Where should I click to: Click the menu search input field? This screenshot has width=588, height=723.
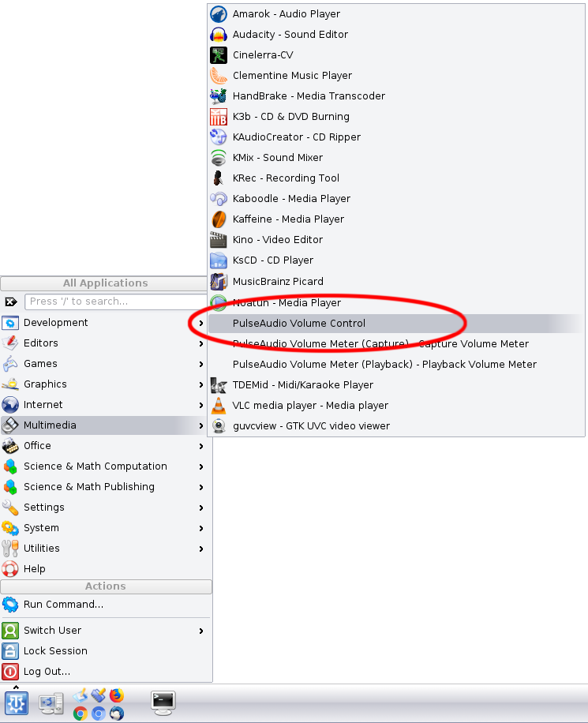pyautogui.click(x=115, y=302)
